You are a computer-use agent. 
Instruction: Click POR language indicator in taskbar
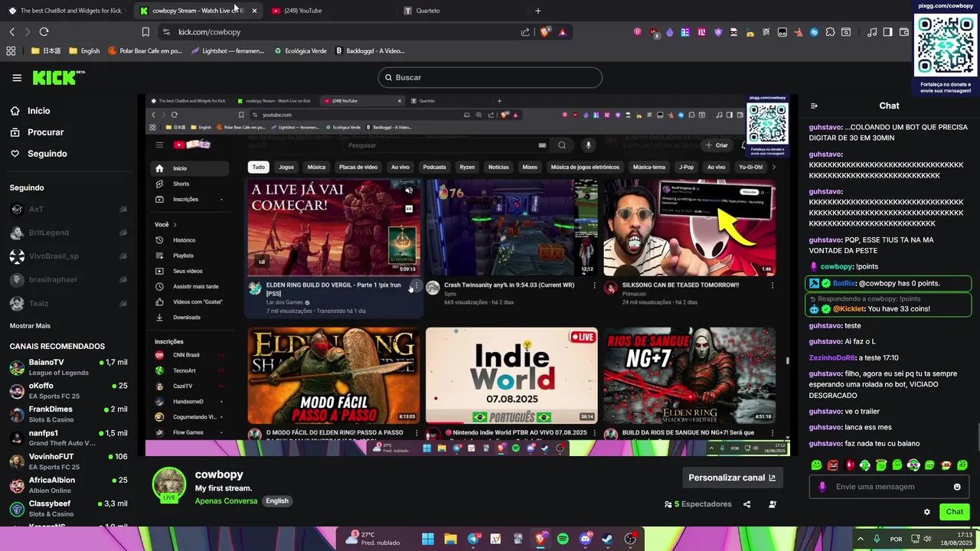(896, 539)
